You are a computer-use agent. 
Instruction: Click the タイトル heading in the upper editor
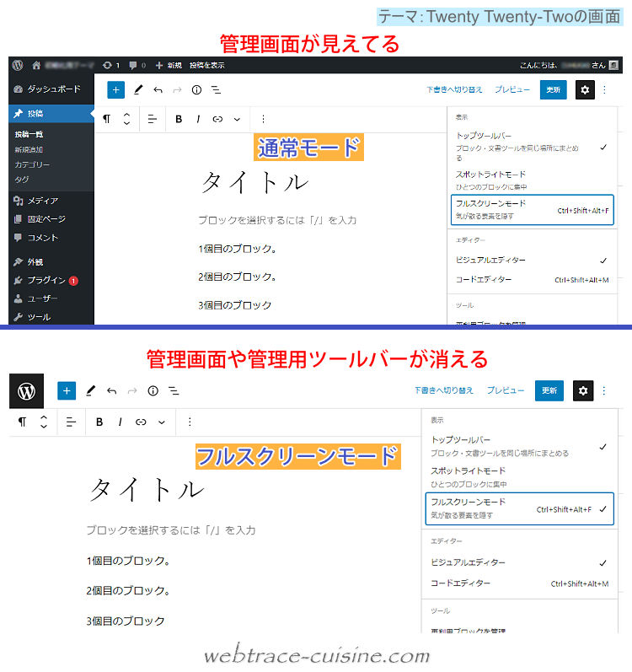coord(255,182)
